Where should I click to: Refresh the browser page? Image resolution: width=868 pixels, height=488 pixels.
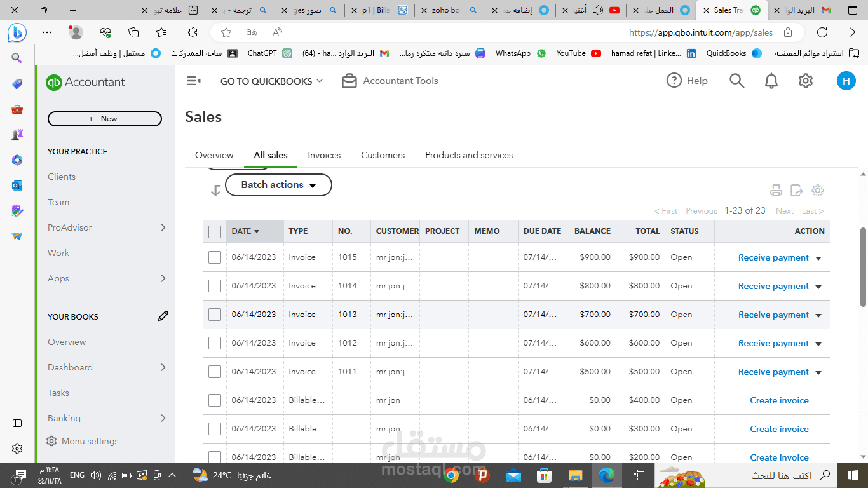tap(822, 32)
